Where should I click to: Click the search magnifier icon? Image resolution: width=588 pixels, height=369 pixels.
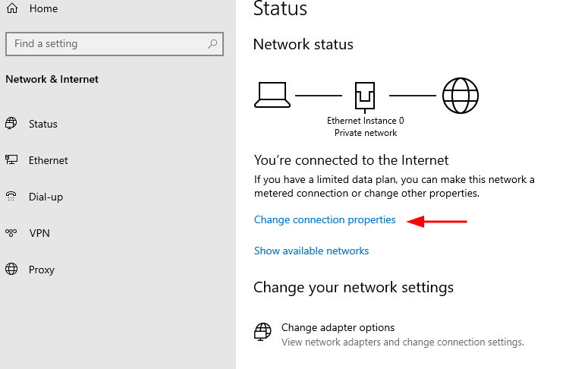click(212, 44)
